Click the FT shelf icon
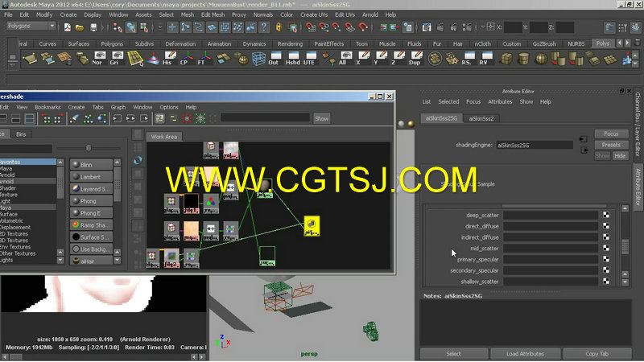This screenshot has width=644, height=362. pyautogui.click(x=204, y=58)
